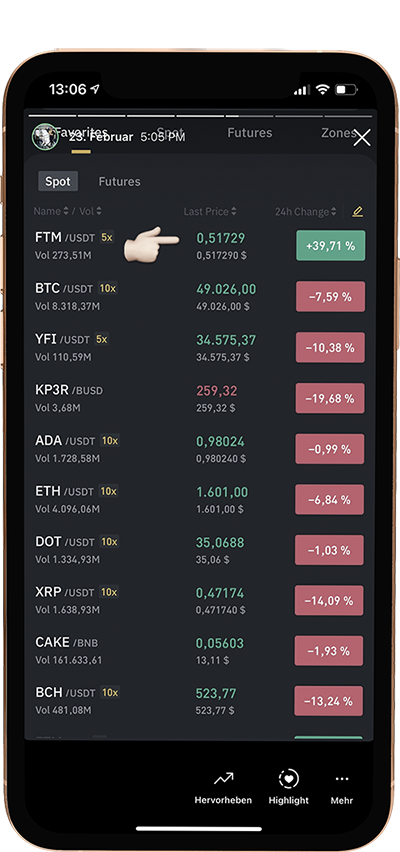Screen dimensions: 400x852
Task: Open the Zones tab
Action: coord(336,133)
